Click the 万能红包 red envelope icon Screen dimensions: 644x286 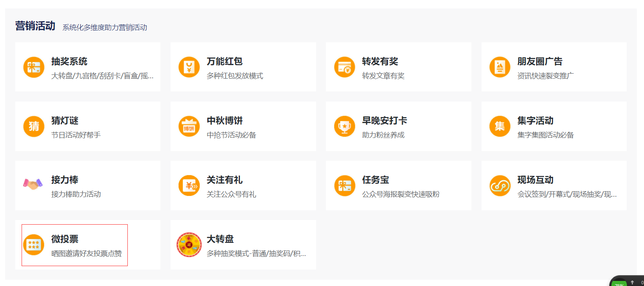coord(189,67)
